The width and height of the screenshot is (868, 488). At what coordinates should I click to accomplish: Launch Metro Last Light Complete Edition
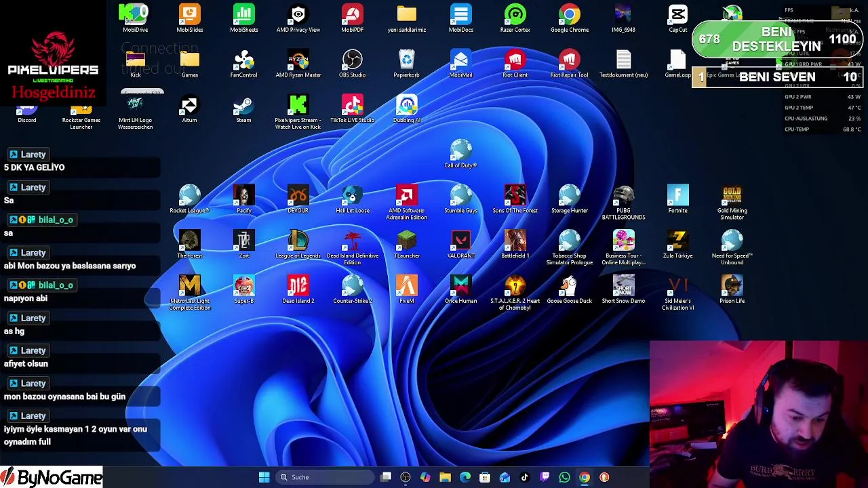[189, 293]
